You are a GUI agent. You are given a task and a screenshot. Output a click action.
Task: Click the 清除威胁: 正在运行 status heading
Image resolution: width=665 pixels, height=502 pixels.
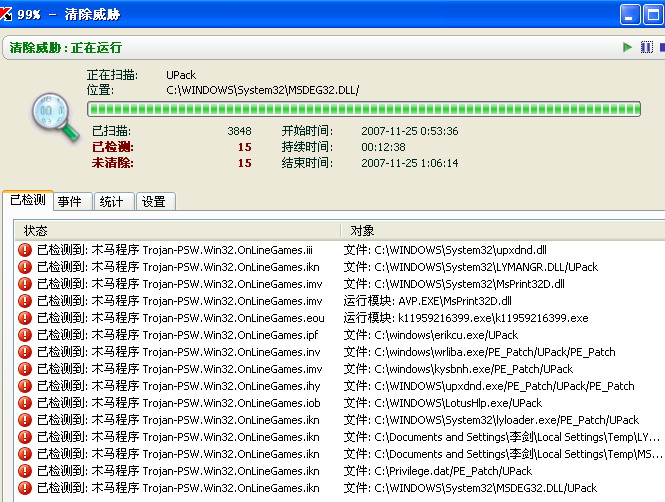(66, 47)
